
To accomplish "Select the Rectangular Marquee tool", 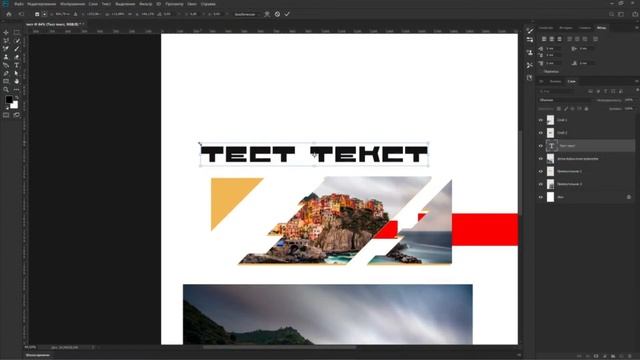I will pyautogui.click(x=16, y=32).
